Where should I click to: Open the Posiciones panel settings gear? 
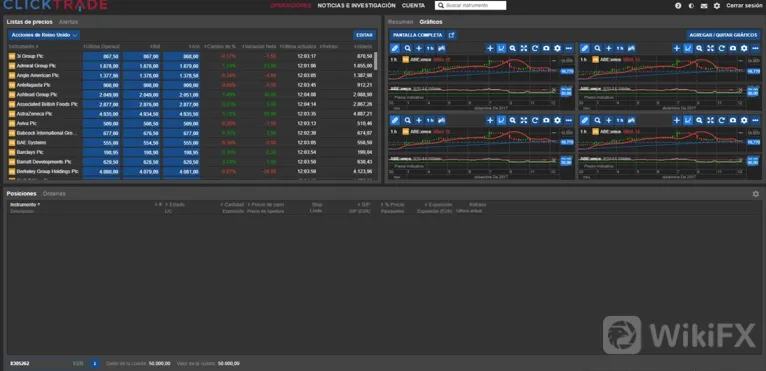click(756, 194)
